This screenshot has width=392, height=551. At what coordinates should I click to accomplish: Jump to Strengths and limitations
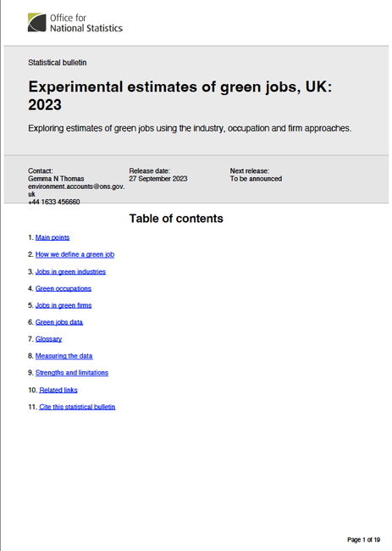click(x=72, y=373)
